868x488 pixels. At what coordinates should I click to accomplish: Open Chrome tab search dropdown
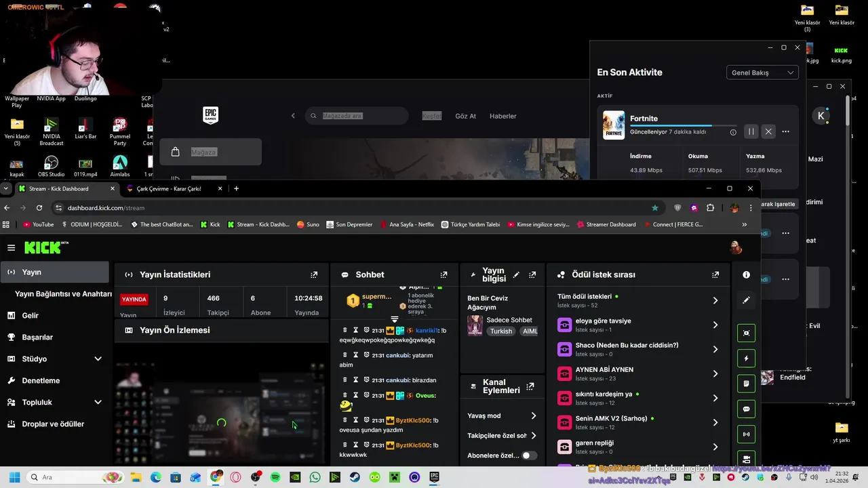[x=6, y=188]
